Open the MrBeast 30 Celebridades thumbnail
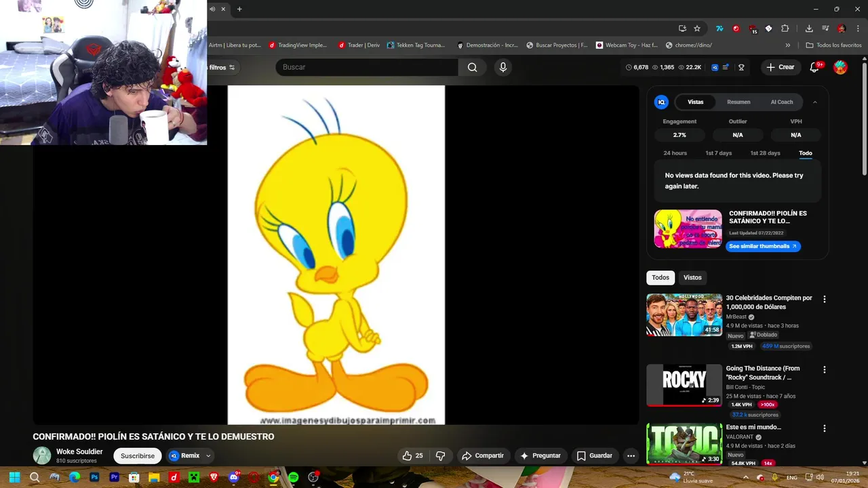868x488 pixels. pyautogui.click(x=684, y=314)
